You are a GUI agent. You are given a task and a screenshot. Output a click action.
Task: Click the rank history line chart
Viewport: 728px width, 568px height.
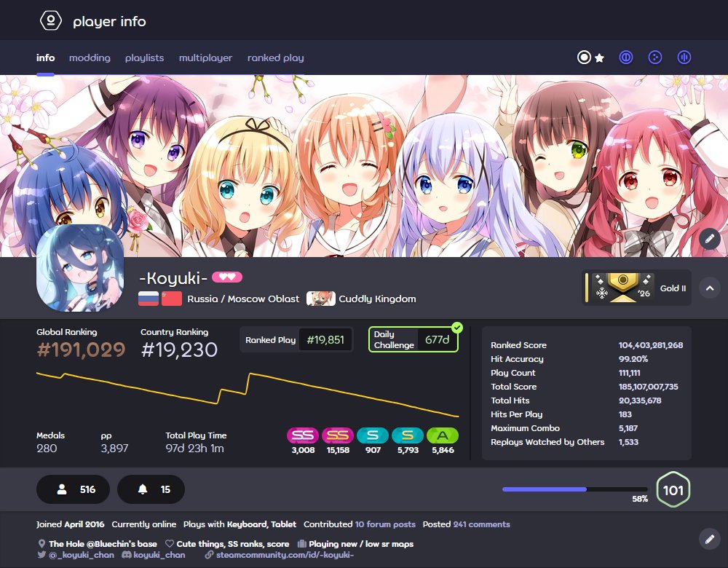pyautogui.click(x=248, y=394)
